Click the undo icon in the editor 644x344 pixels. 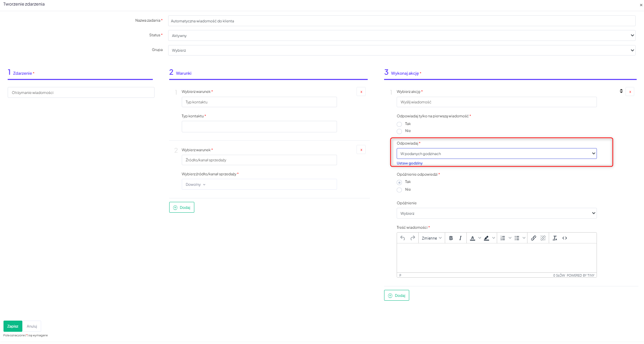click(x=403, y=238)
